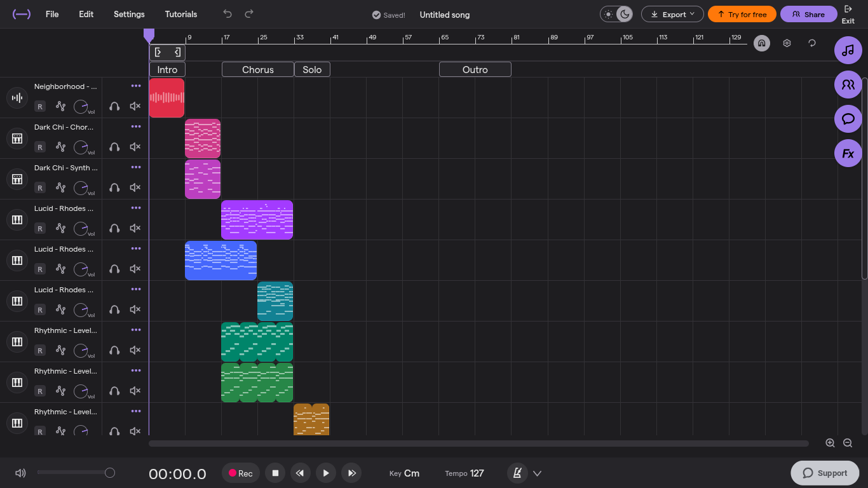Mute the Neighborhood track
Image resolution: width=868 pixels, height=488 pixels.
click(x=135, y=106)
